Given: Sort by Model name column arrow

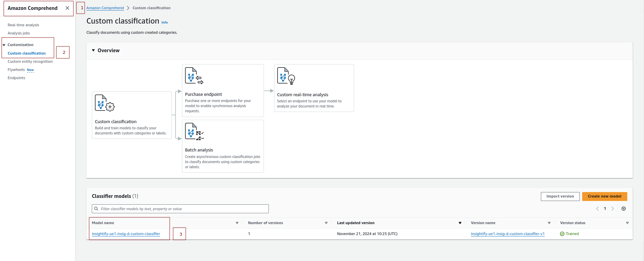Looking at the screenshot, I should click(x=237, y=223).
